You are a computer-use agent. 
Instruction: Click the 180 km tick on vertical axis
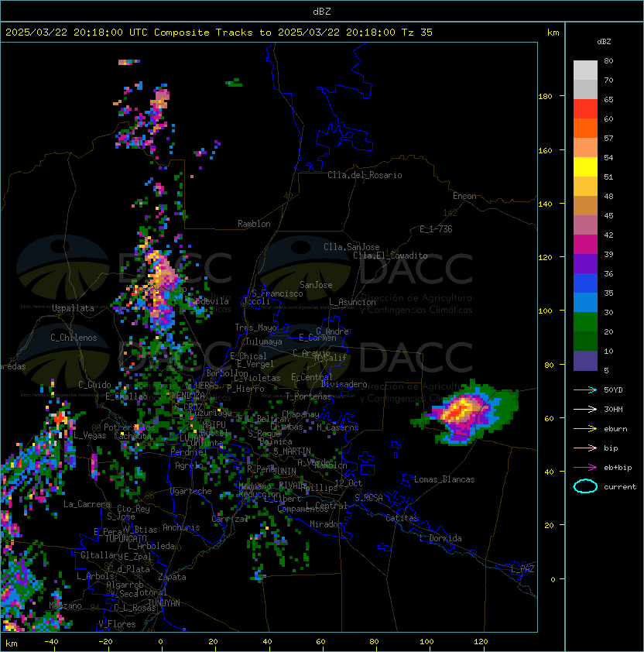pos(545,97)
